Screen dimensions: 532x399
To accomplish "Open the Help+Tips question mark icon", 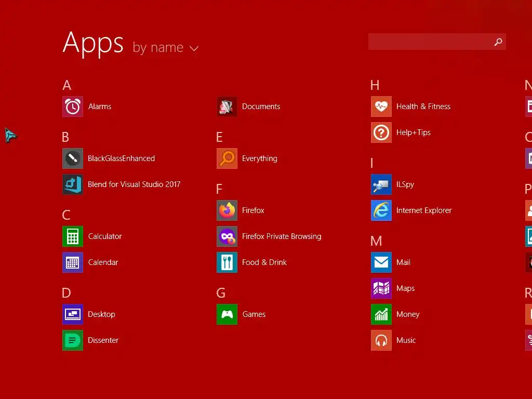I will click(x=381, y=132).
